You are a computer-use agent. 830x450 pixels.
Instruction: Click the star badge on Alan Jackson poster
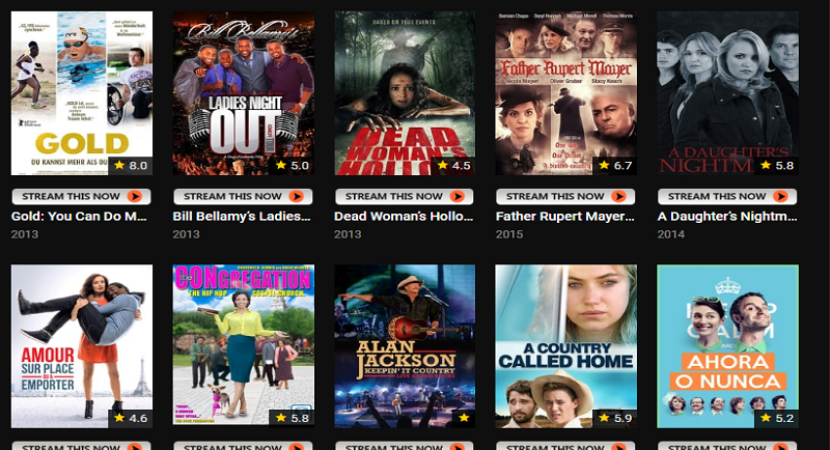click(464, 418)
